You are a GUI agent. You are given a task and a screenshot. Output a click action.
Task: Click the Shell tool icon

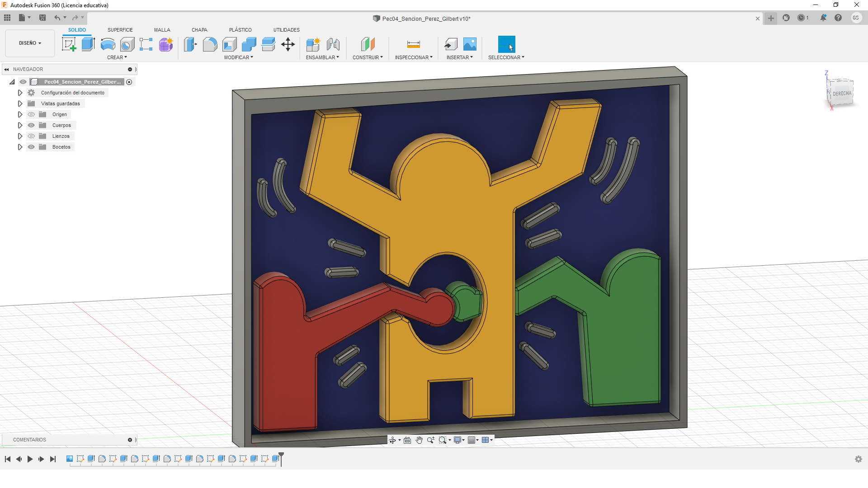[230, 44]
